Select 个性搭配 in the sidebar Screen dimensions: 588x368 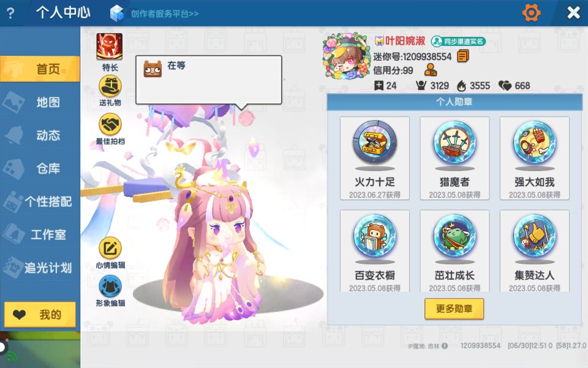(40, 202)
